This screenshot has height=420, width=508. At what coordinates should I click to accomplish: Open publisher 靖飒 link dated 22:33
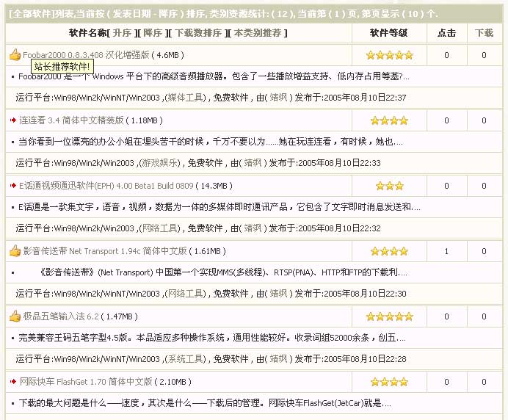coord(253,162)
